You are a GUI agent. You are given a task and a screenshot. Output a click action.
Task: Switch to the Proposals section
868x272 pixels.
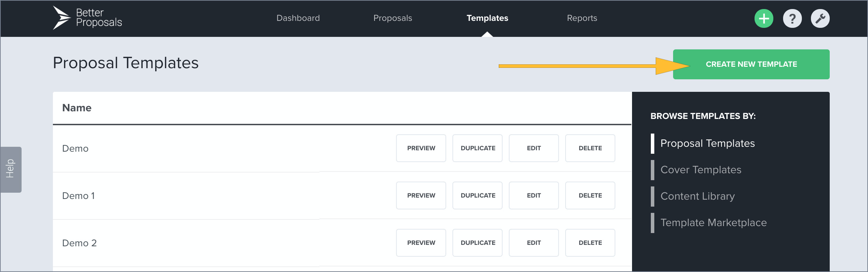coord(392,18)
